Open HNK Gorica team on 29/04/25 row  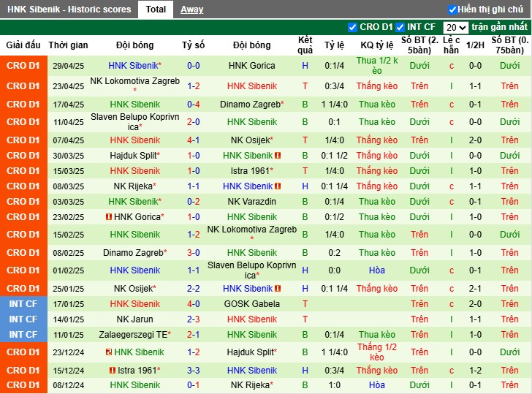pos(251,66)
